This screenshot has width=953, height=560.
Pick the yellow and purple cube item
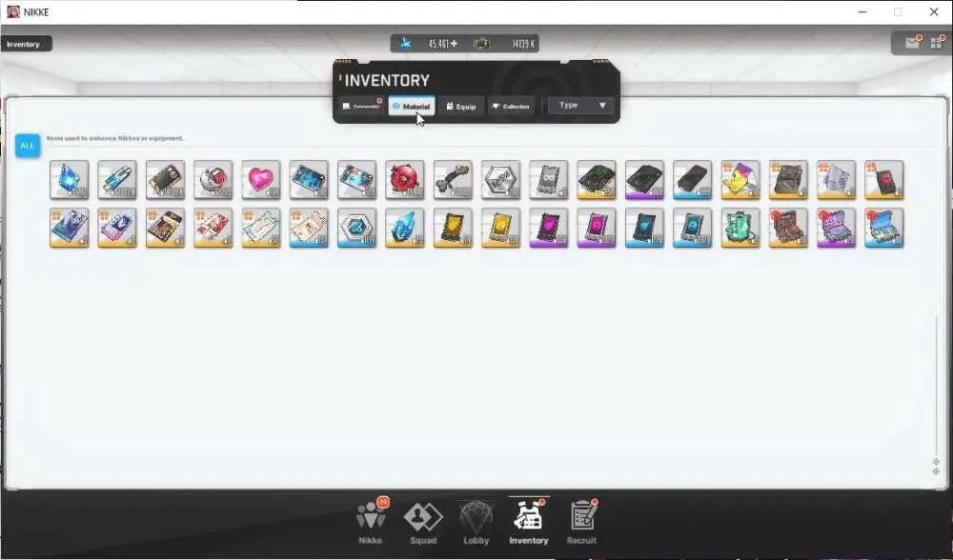pyautogui.click(x=740, y=180)
